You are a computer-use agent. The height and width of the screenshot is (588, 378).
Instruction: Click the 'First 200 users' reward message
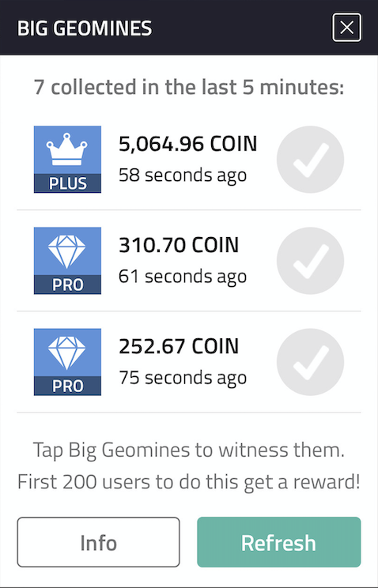189,482
